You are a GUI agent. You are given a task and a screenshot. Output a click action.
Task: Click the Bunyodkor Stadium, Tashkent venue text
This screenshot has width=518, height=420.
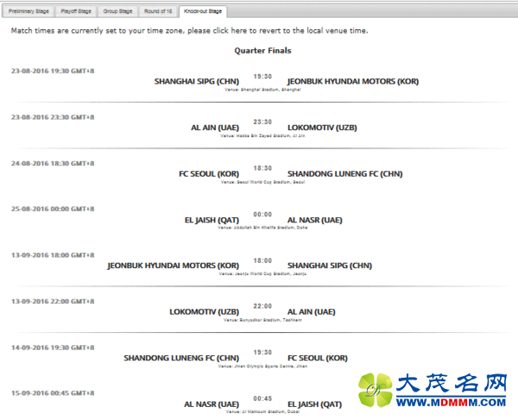(x=262, y=320)
